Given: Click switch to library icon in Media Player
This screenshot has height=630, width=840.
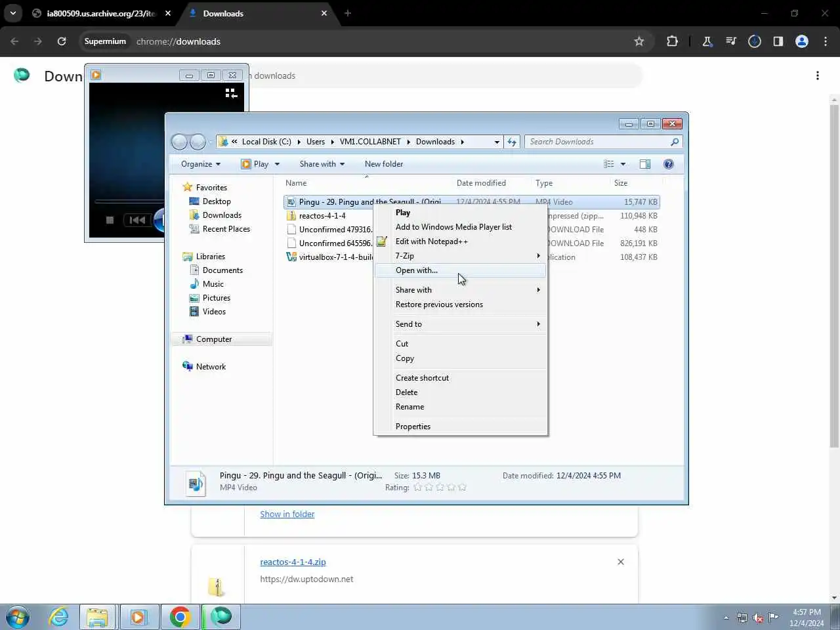Looking at the screenshot, I should click(x=231, y=93).
